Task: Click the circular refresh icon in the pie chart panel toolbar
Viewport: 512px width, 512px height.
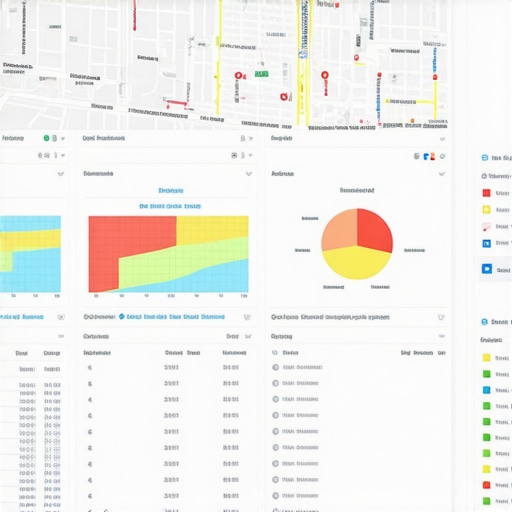Action: (442, 156)
